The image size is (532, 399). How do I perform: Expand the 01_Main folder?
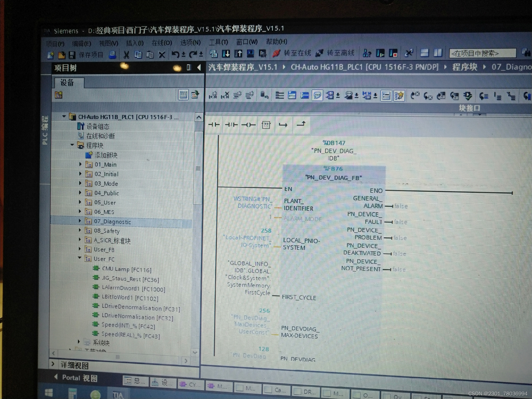(80, 164)
